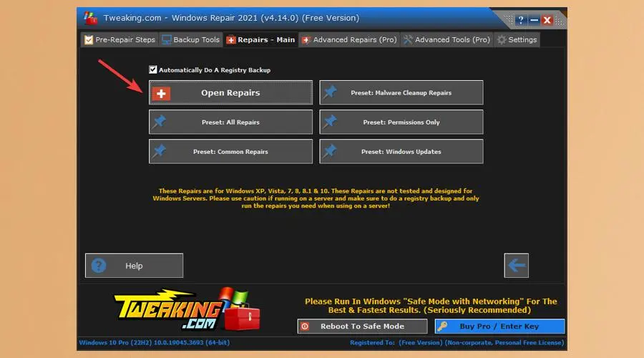Image resolution: width=644 pixels, height=358 pixels.
Task: Click the monitor icon on Backup Tools tab
Action: [166, 40]
